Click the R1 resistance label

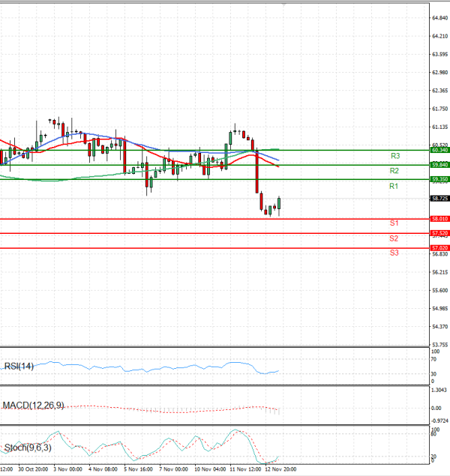point(393,186)
